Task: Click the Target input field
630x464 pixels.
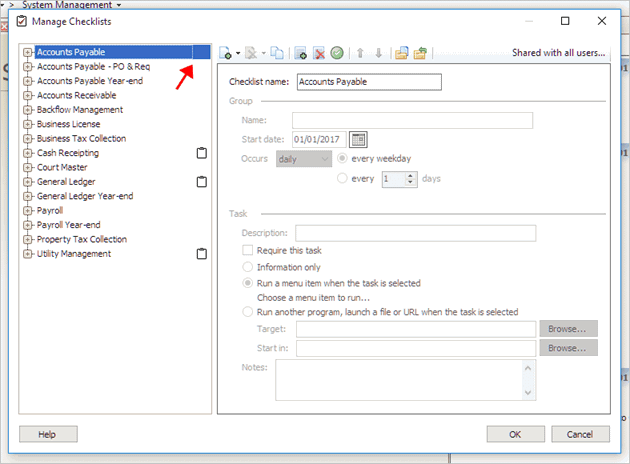Action: (416, 329)
